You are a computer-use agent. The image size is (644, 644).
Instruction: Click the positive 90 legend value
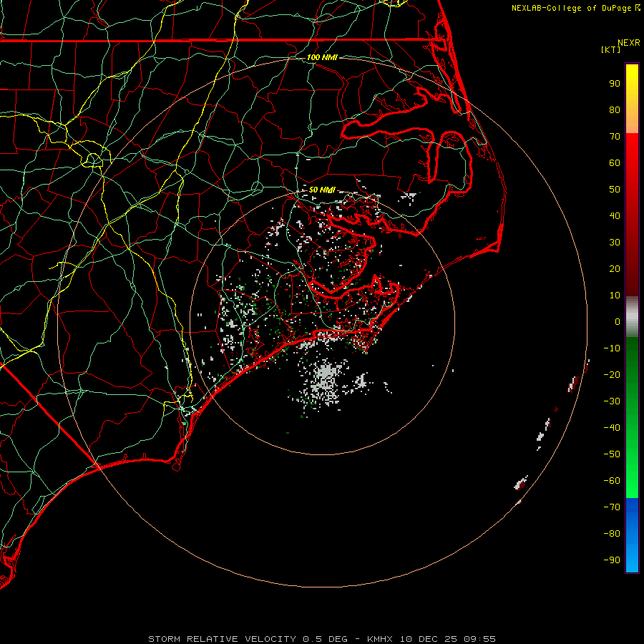point(615,84)
